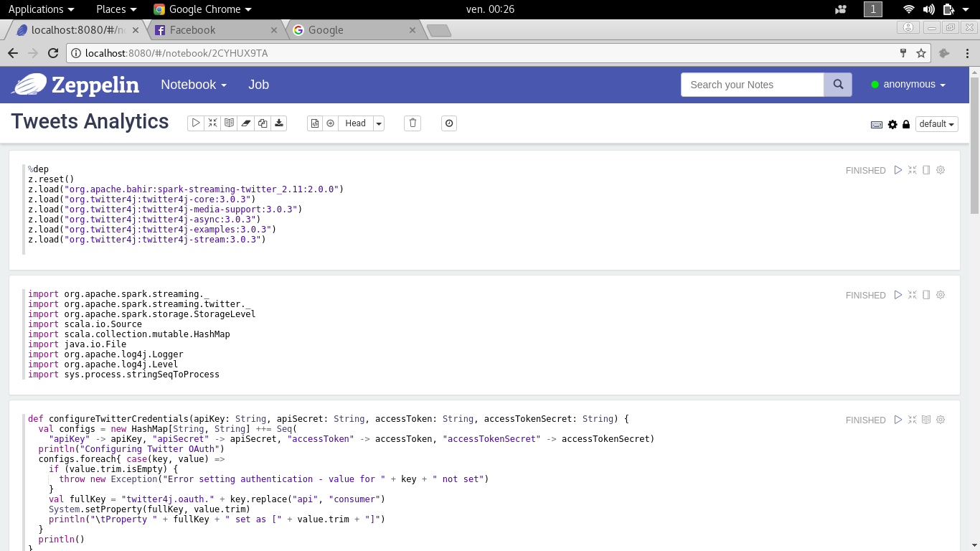980x551 pixels.
Task: Clear all output with the eraser icon
Action: coord(246,123)
